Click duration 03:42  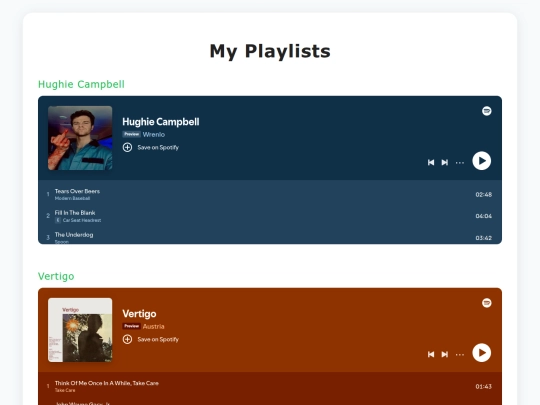pos(484,238)
